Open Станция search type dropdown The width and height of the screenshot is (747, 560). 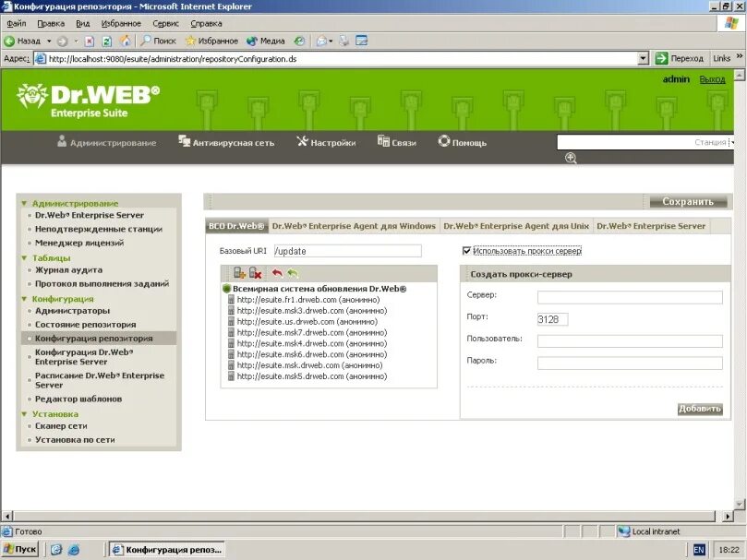point(731,142)
